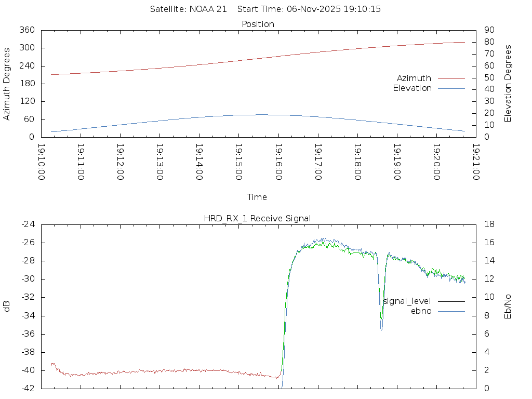Click the ebno legend blue line sample
The image size is (532, 399).
point(451,311)
